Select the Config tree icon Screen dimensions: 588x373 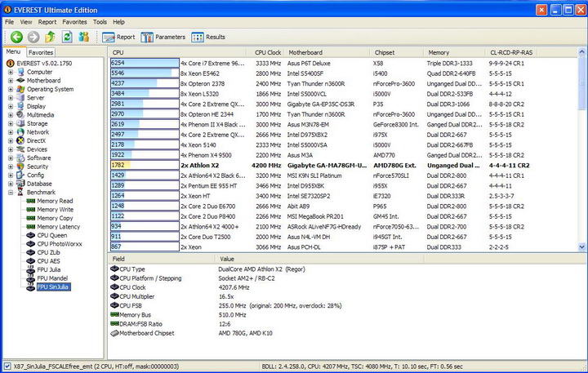(x=21, y=175)
